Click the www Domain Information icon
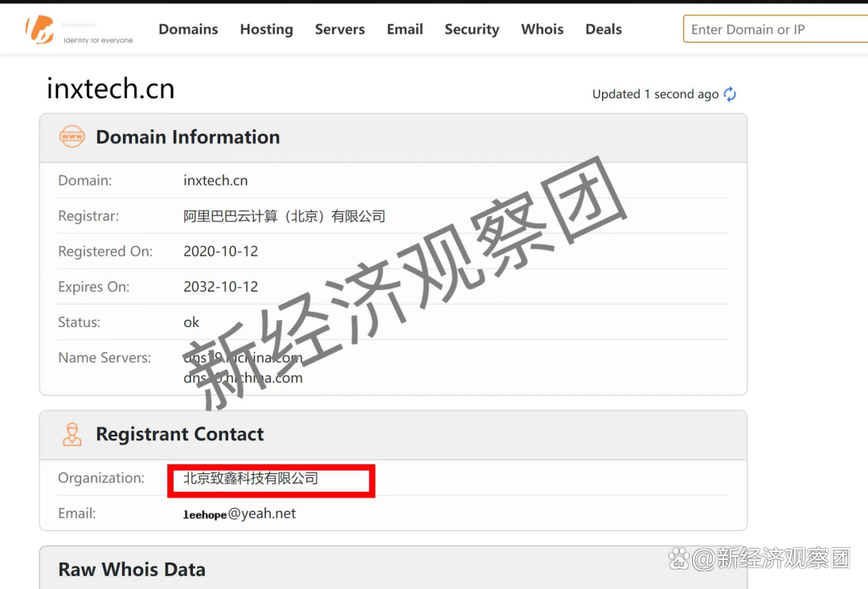The height and width of the screenshot is (589, 868). [72, 136]
